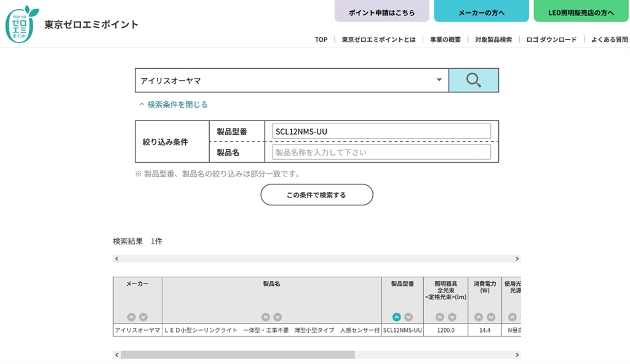
Task: Sort 製品名 column ascending
Action: pos(266,317)
